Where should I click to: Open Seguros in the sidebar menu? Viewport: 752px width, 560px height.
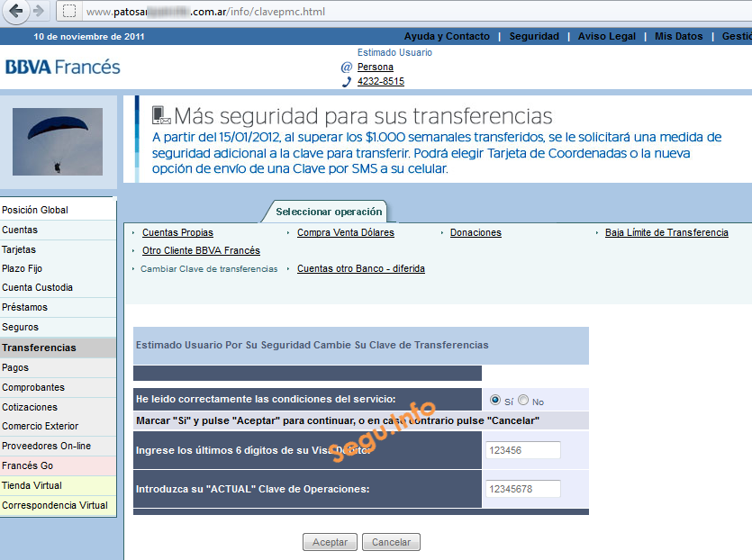click(x=58, y=327)
